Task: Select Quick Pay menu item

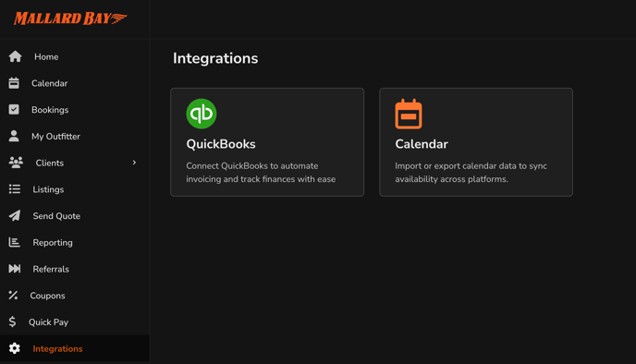Action: coord(48,322)
